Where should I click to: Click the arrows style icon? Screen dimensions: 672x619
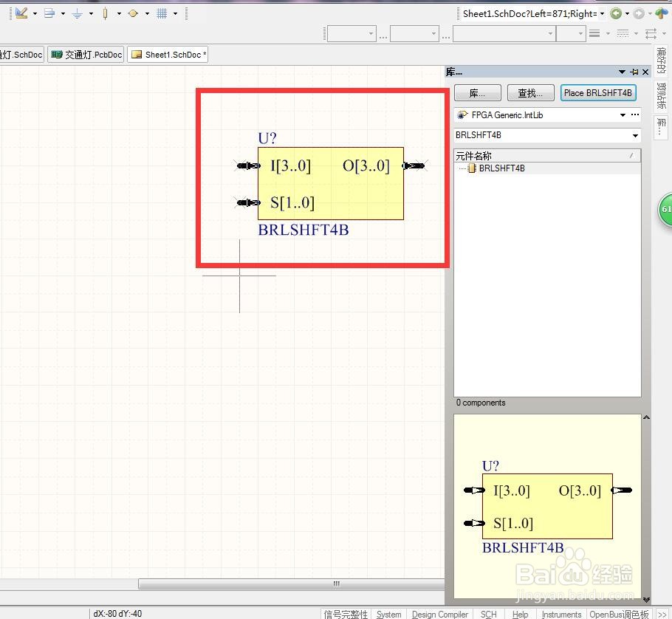[x=651, y=33]
